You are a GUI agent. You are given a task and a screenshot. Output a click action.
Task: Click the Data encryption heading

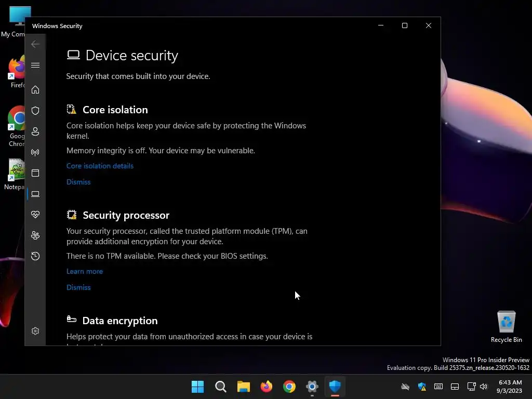click(x=120, y=321)
